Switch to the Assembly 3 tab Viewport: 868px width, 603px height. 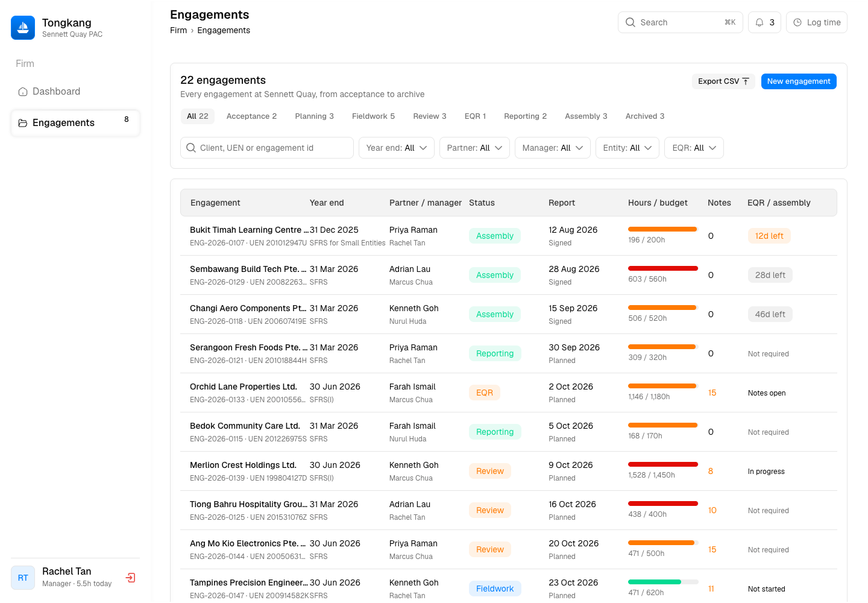click(x=586, y=116)
